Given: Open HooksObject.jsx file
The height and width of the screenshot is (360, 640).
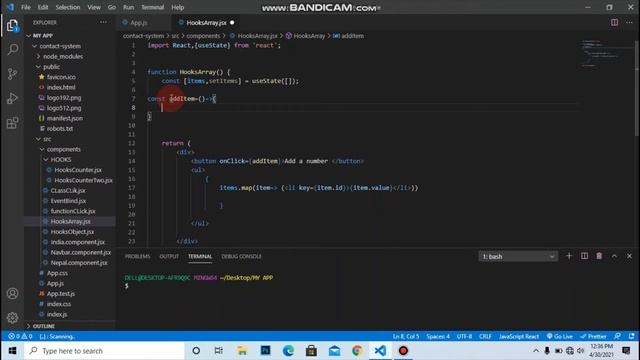Looking at the screenshot, I should pyautogui.click(x=72, y=232).
